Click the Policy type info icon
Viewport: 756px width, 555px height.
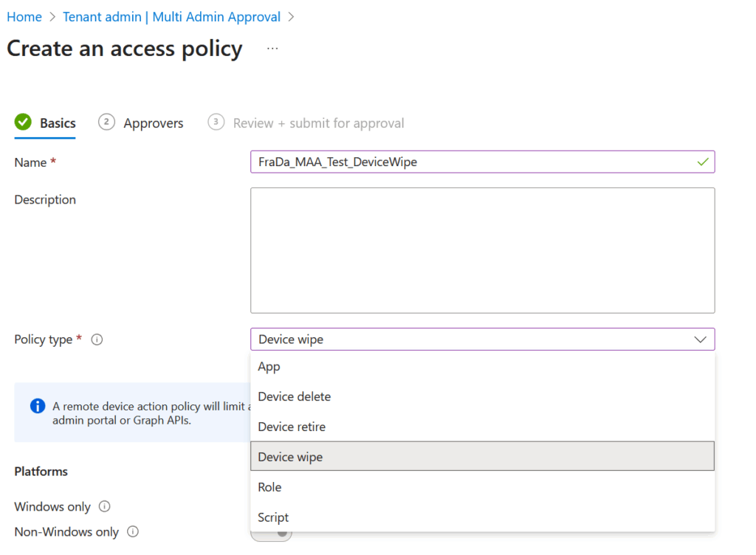click(x=97, y=339)
